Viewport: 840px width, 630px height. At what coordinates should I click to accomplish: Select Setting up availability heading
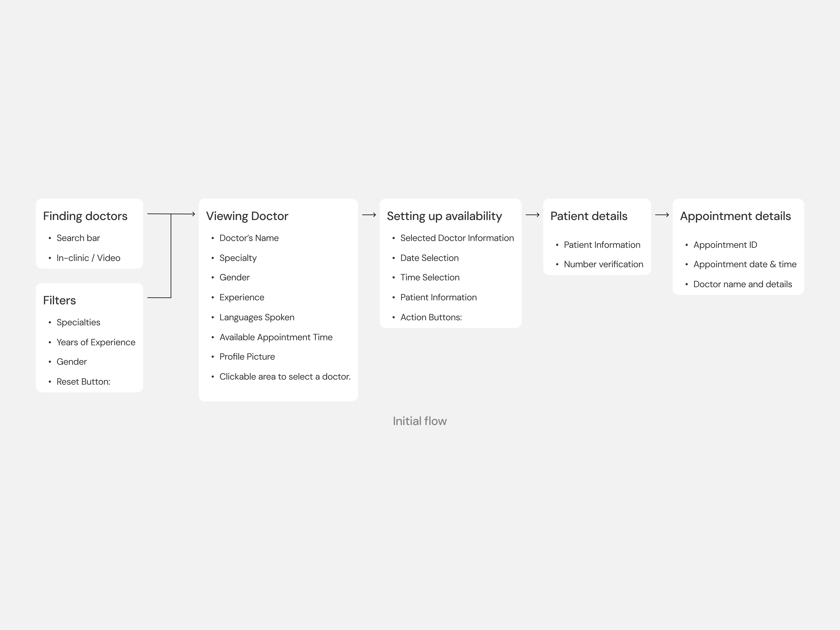coord(444,216)
